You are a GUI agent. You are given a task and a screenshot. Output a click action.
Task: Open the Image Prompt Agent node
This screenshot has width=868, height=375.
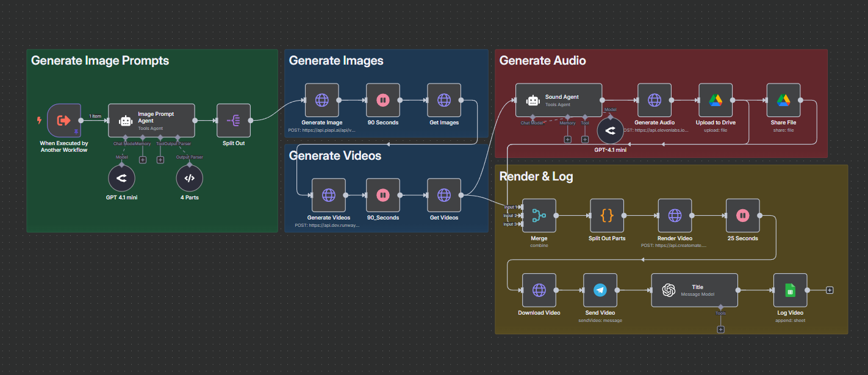(151, 120)
